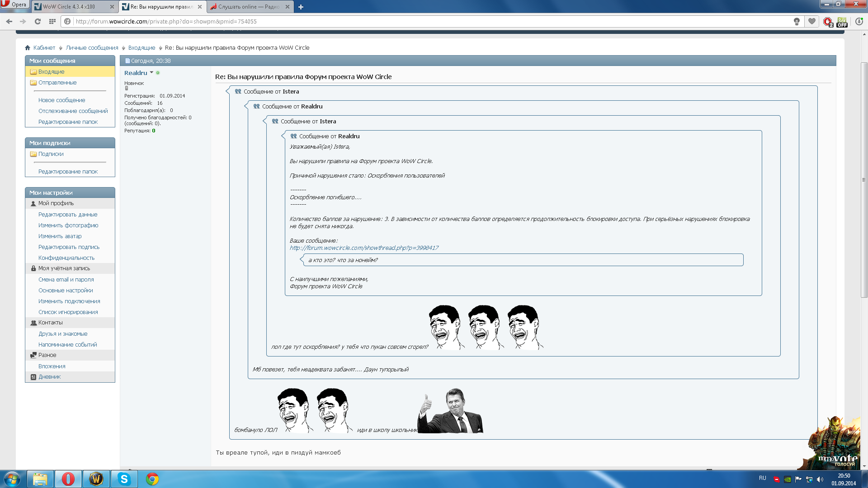Open the showthread forum link in message
The image size is (868, 488).
click(364, 248)
